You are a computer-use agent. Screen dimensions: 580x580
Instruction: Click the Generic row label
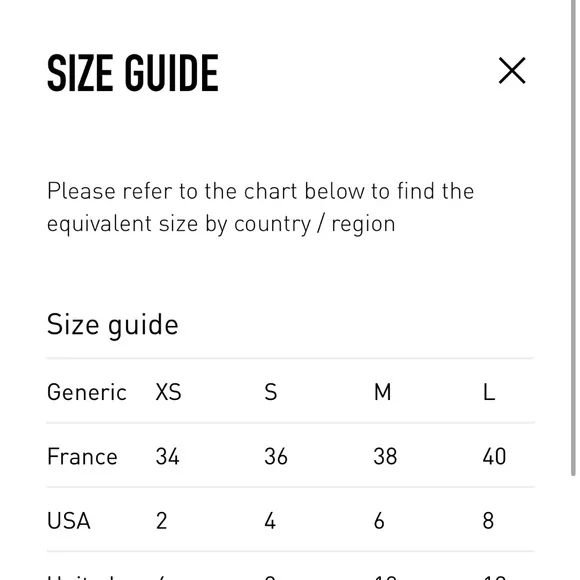click(87, 392)
